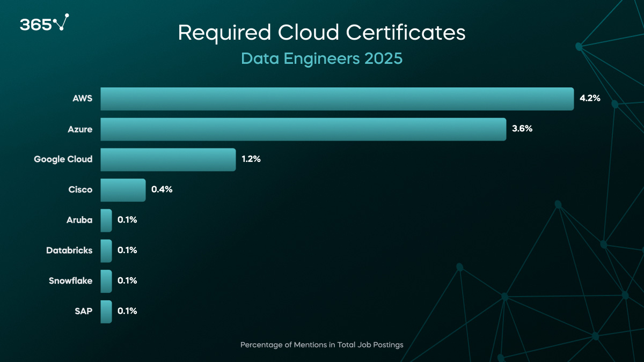Image resolution: width=644 pixels, height=362 pixels.
Task: Select the Snowflake bar
Action: tap(106, 281)
